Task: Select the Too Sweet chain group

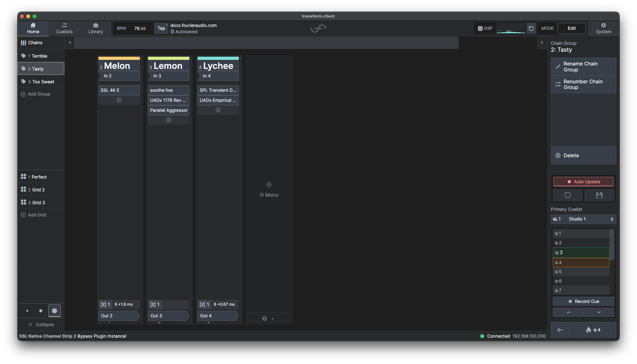Action: click(x=41, y=82)
